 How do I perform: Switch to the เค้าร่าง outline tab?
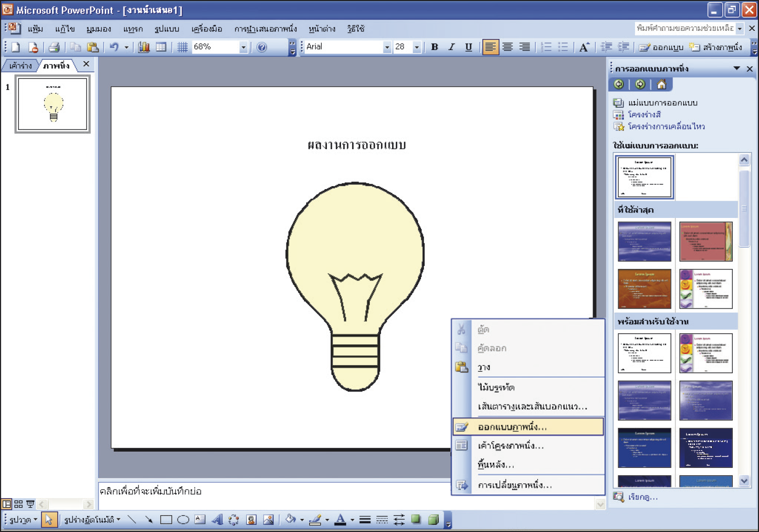tap(20, 65)
